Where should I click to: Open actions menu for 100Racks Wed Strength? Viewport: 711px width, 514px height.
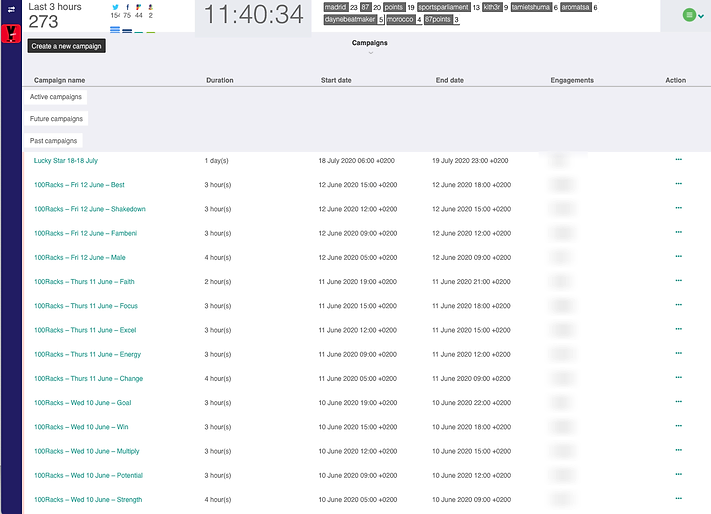point(678,499)
